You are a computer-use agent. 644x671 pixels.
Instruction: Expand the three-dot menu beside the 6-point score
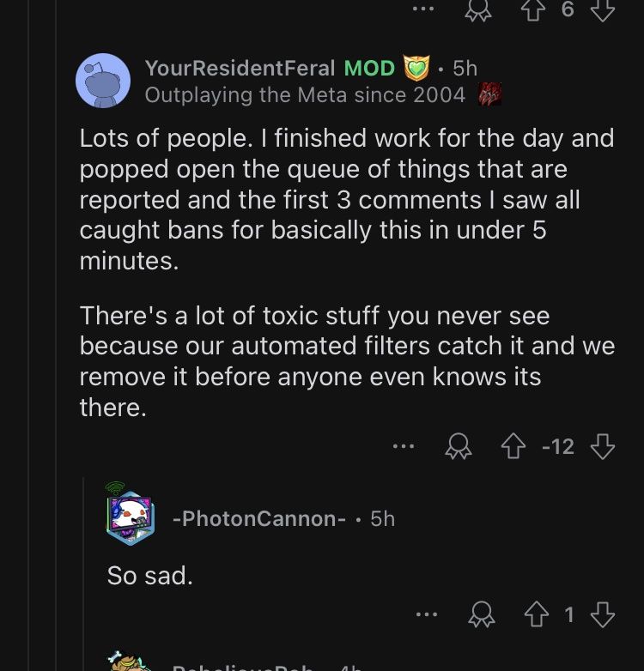pyautogui.click(x=422, y=9)
